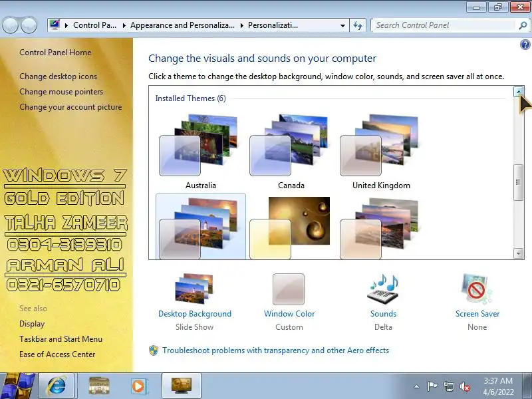Screen dimensions: 532x399
Task: Open the Windows Start button
Action: coord(17,386)
